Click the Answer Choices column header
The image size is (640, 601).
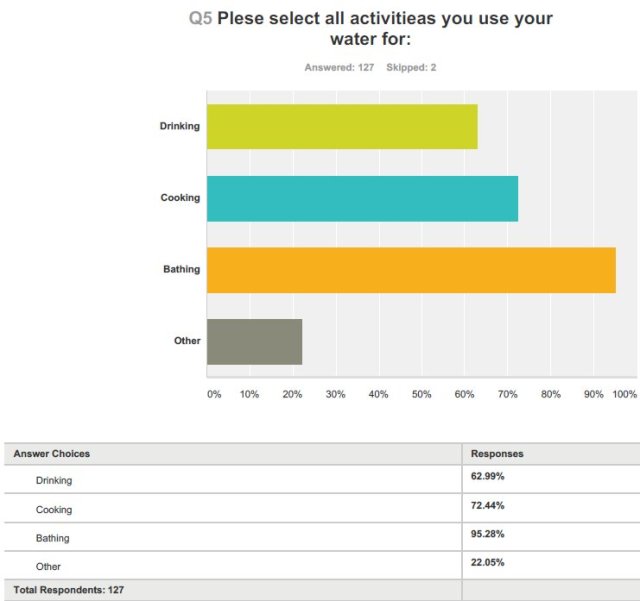(52, 454)
